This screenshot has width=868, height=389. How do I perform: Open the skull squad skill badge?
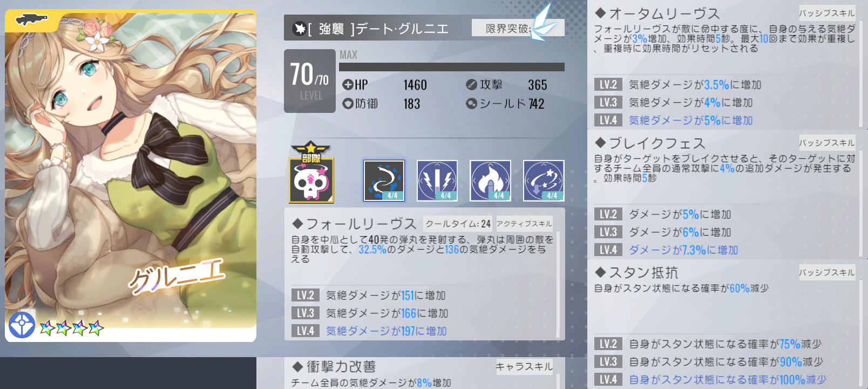311,173
